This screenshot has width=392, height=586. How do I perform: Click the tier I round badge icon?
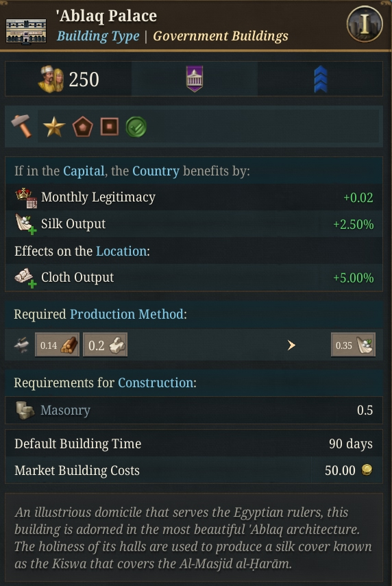[365, 24]
